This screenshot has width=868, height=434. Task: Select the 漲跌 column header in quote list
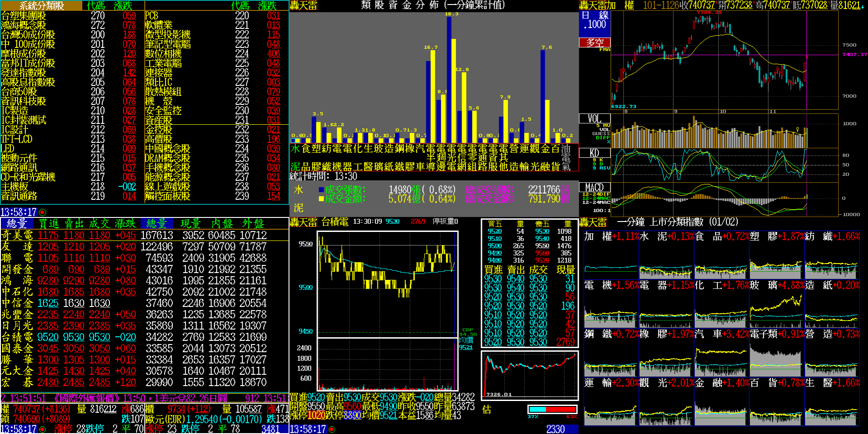tap(125, 223)
